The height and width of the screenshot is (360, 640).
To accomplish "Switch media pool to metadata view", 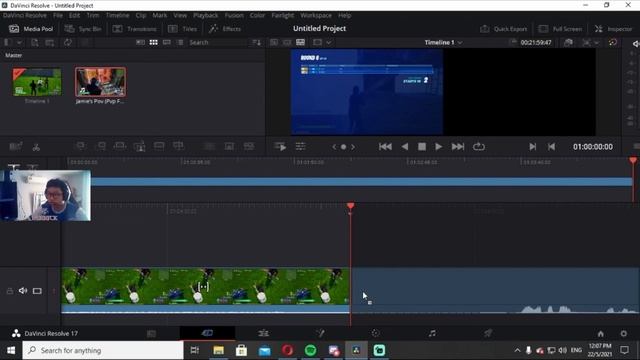I will tap(140, 42).
